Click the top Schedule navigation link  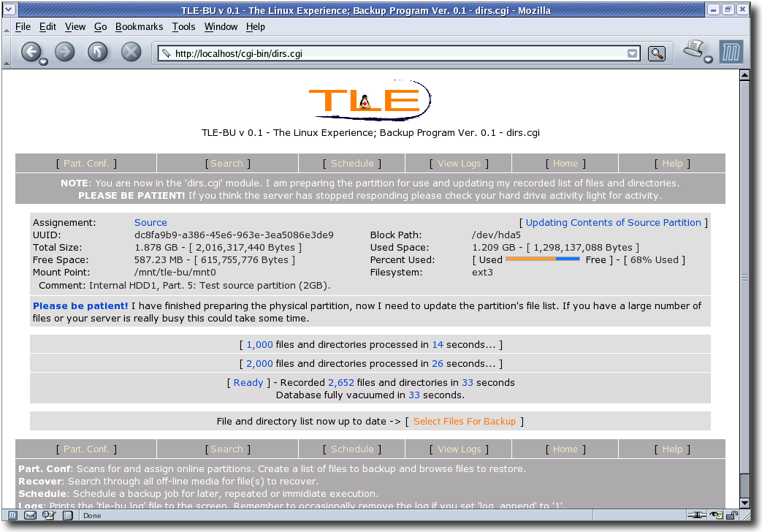tap(351, 164)
